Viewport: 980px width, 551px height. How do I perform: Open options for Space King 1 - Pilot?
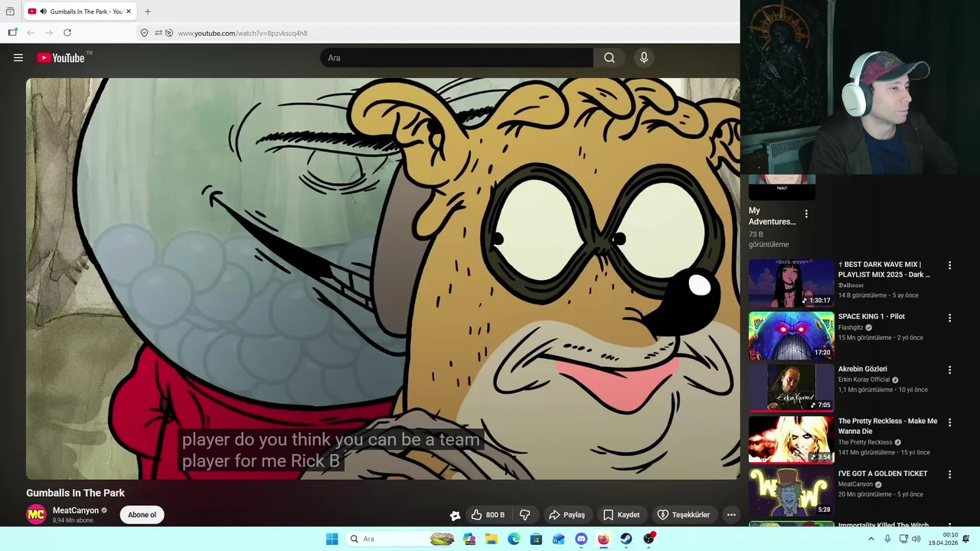[950, 318]
